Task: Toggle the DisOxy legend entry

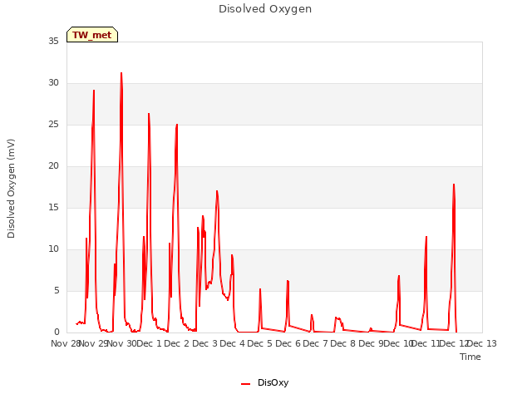Action: tap(264, 382)
